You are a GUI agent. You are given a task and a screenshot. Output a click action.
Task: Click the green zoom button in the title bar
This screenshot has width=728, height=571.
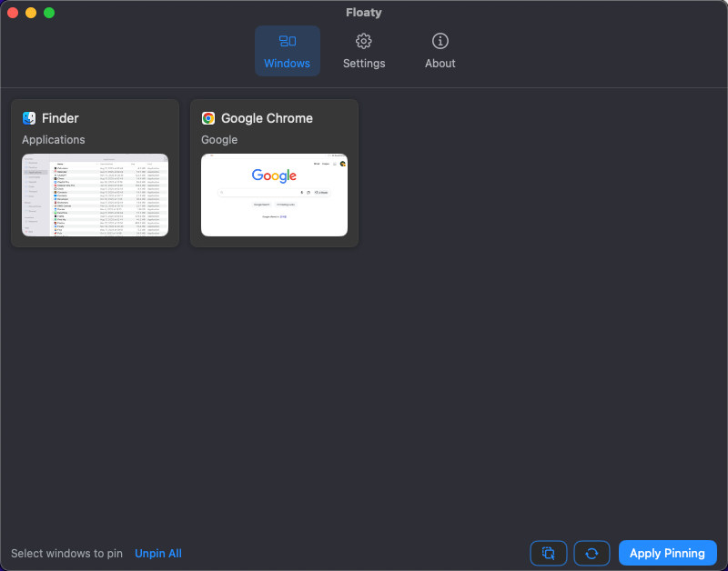click(x=48, y=13)
